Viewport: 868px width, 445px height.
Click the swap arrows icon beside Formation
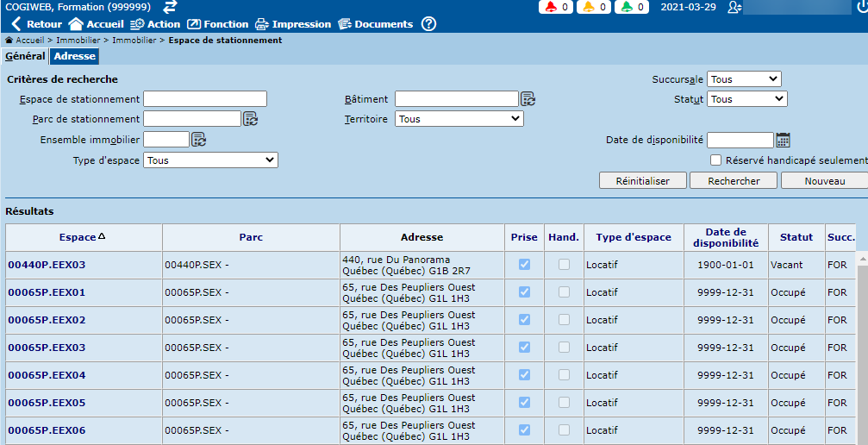[x=170, y=7]
